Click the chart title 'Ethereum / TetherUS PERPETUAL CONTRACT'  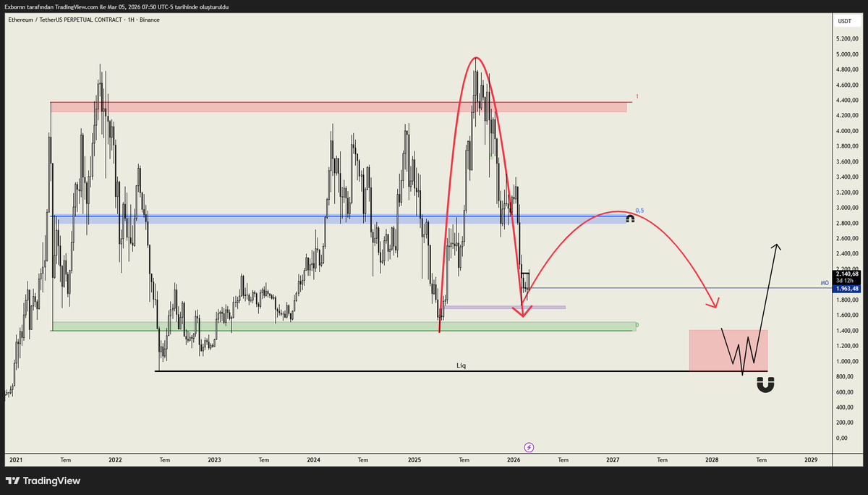click(x=64, y=20)
